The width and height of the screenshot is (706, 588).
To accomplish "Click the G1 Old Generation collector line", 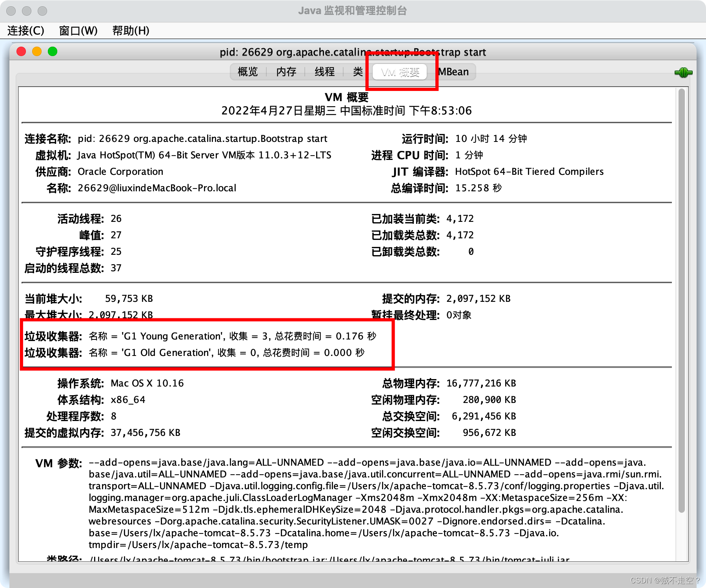I will 227,353.
